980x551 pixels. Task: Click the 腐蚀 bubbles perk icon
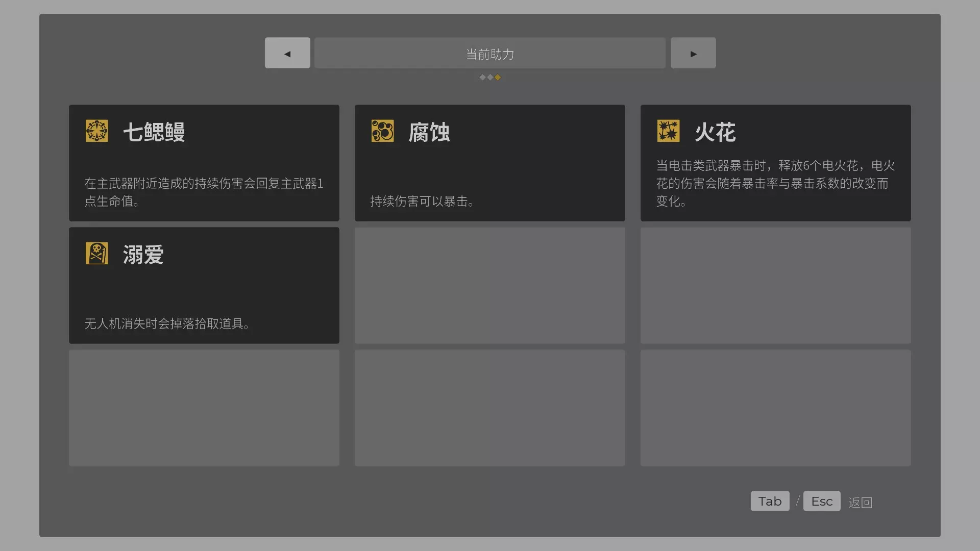pyautogui.click(x=382, y=131)
